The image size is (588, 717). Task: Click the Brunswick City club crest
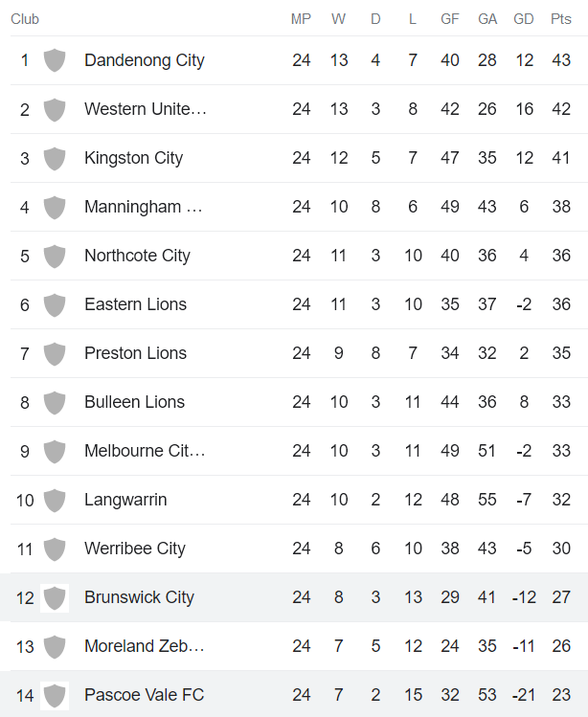pyautogui.click(x=55, y=597)
